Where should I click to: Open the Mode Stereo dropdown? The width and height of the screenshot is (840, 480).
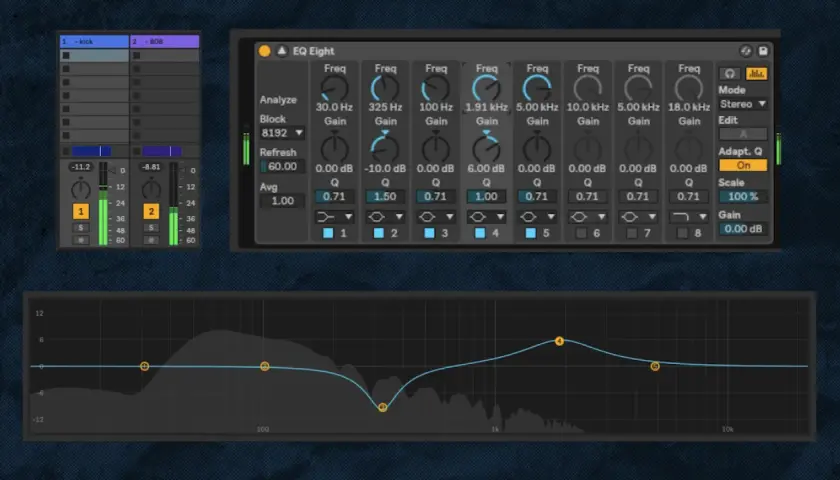pos(743,104)
